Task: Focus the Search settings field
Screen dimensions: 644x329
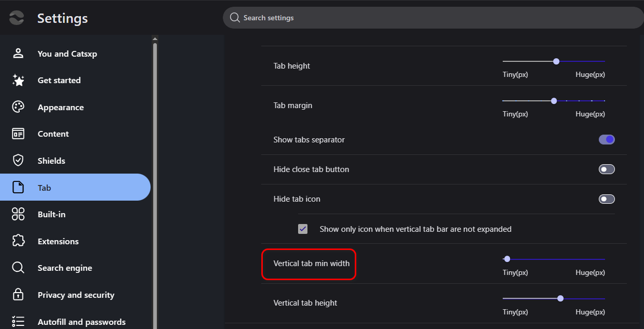Action: click(x=433, y=18)
